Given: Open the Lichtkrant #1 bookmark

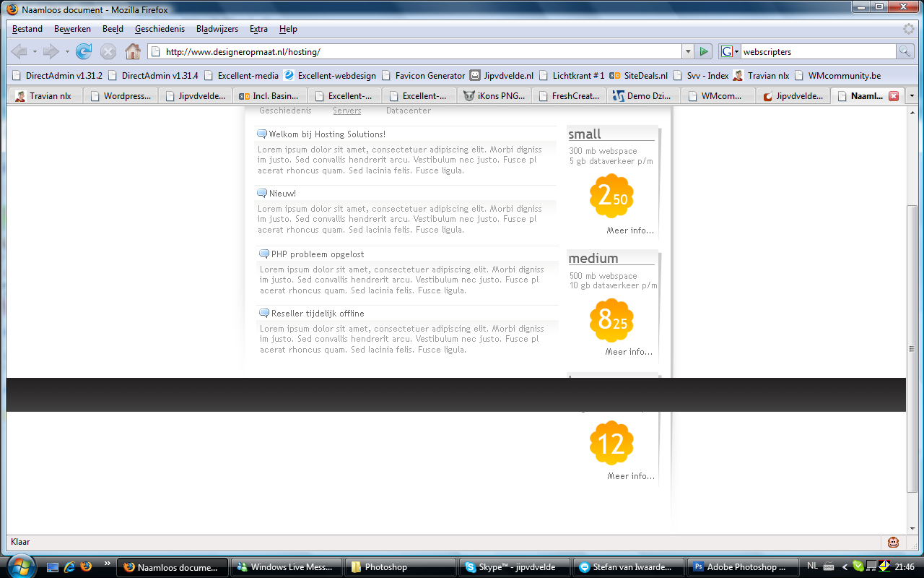Looking at the screenshot, I should click(572, 75).
